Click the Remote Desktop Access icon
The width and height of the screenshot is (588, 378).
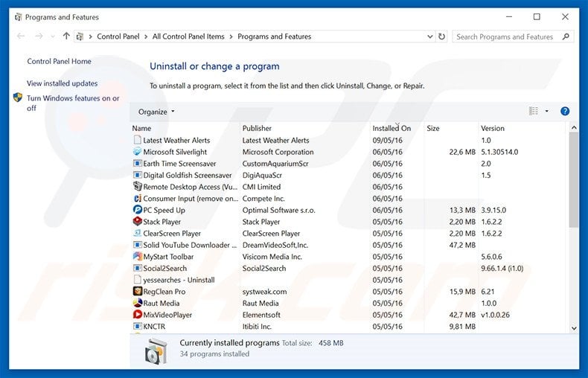click(x=137, y=186)
